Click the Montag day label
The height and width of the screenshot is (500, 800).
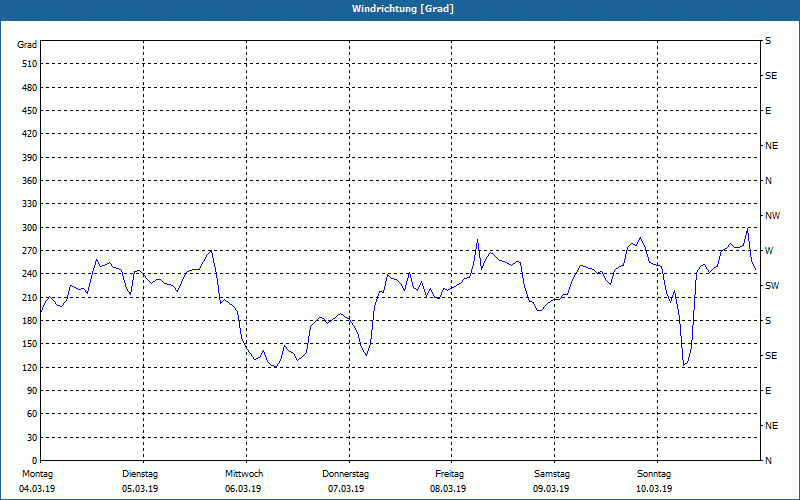click(x=37, y=474)
